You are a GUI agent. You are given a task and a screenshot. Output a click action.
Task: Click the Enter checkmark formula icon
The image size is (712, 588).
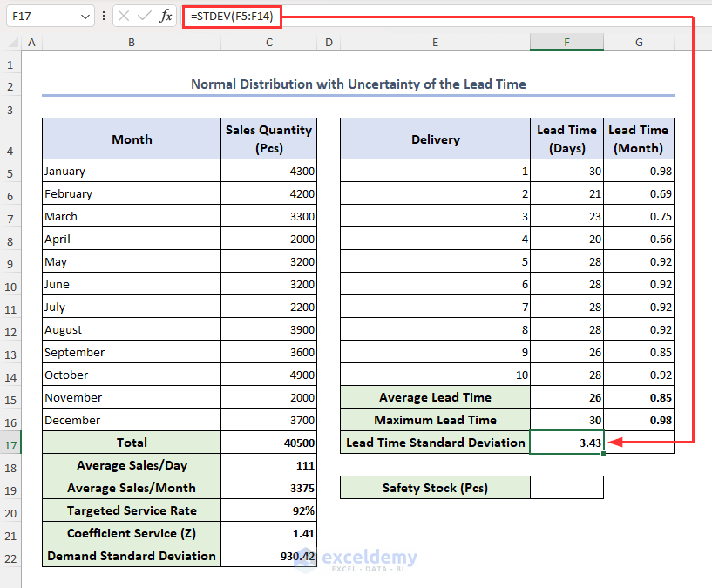145,17
